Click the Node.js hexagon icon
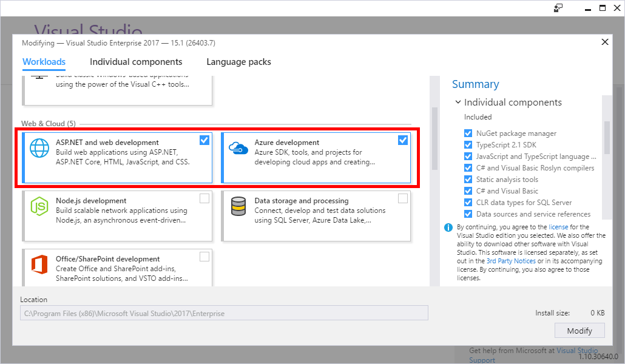This screenshot has height=364, width=625. click(39, 207)
